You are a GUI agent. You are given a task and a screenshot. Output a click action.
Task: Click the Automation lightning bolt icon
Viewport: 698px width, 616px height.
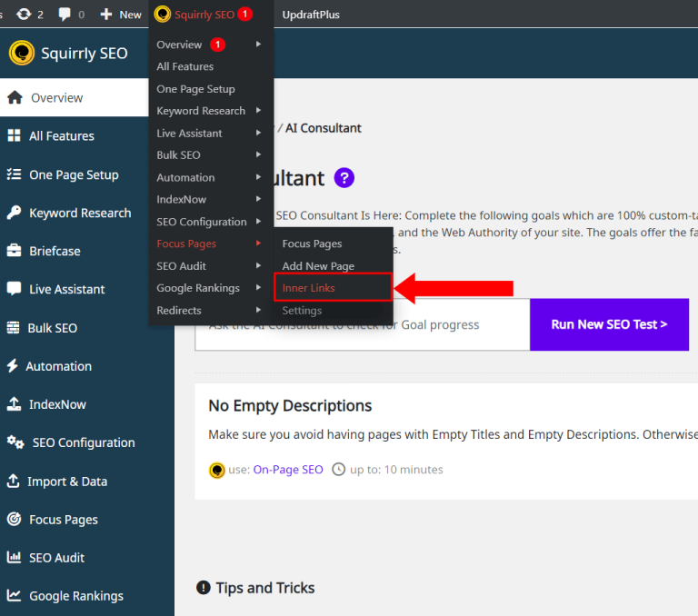point(13,366)
